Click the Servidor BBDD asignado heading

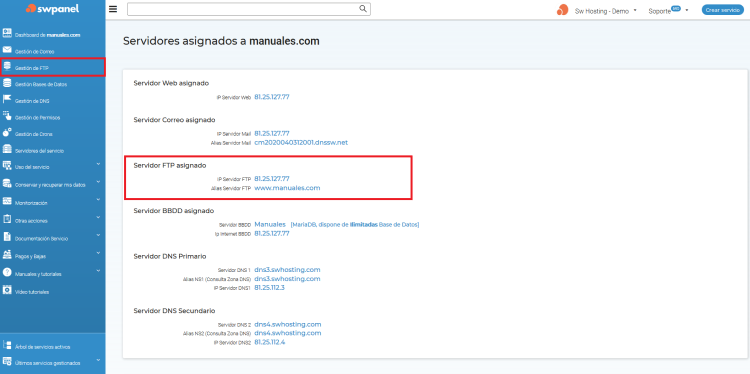[x=174, y=210]
